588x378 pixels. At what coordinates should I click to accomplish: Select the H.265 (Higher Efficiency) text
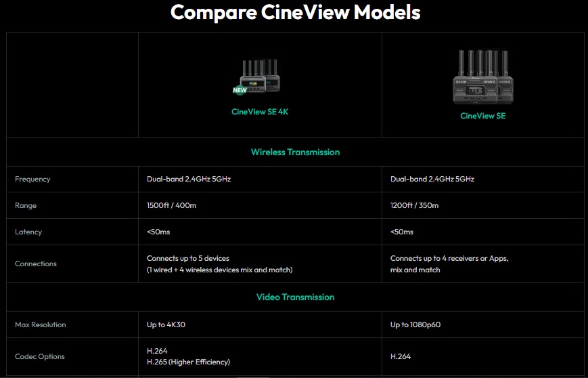188,362
